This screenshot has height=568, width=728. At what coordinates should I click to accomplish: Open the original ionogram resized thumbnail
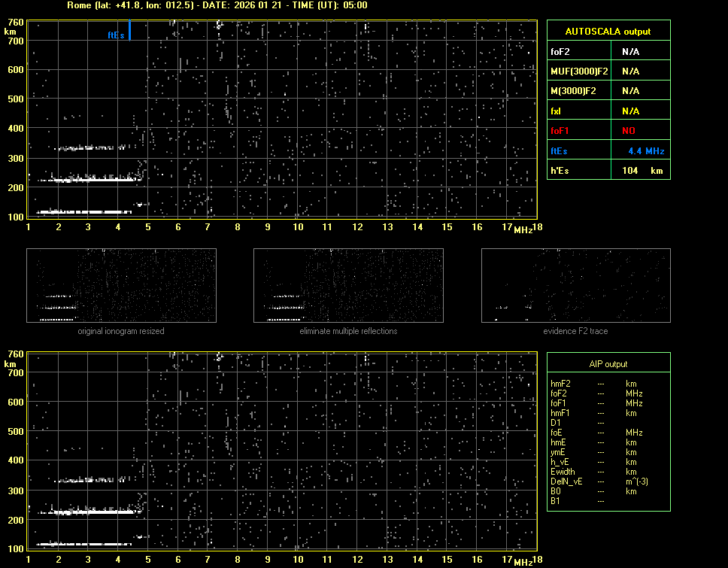pos(121,286)
